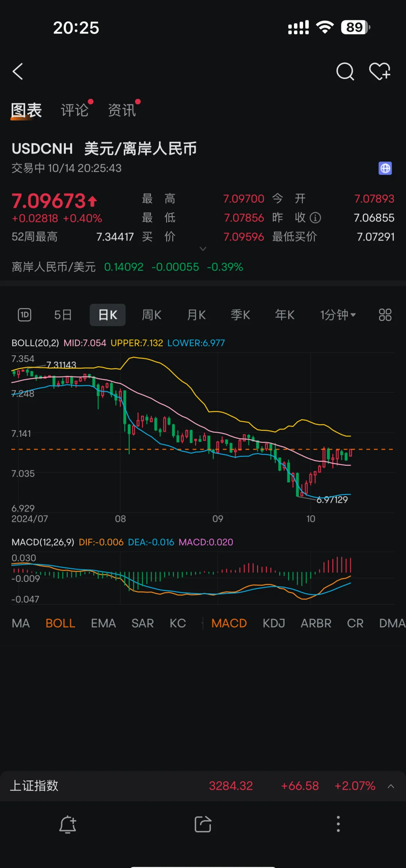The width and height of the screenshot is (406, 868).
Task: Tap the 交易中 10/14 20:25:43 status text
Action: [x=67, y=168]
